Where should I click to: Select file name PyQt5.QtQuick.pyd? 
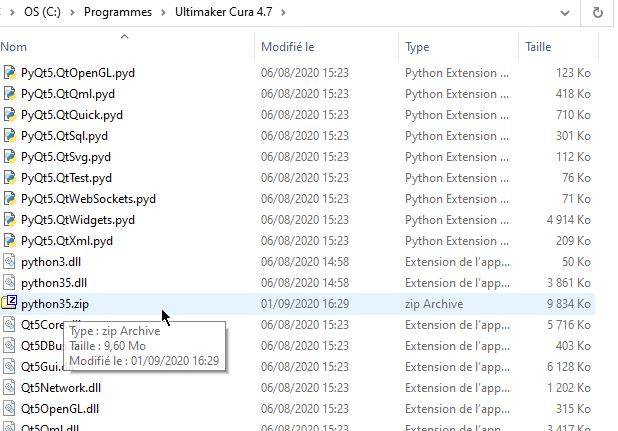[x=72, y=115]
